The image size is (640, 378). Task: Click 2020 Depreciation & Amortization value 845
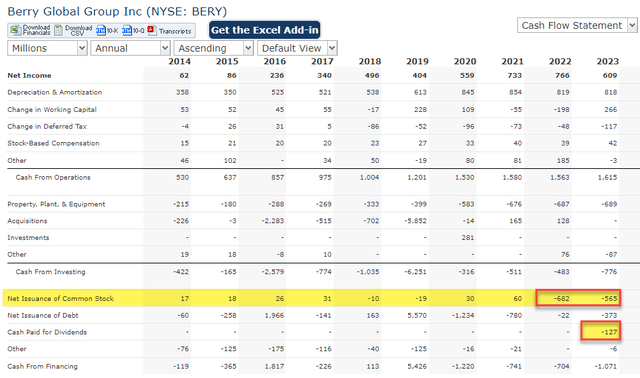(468, 92)
